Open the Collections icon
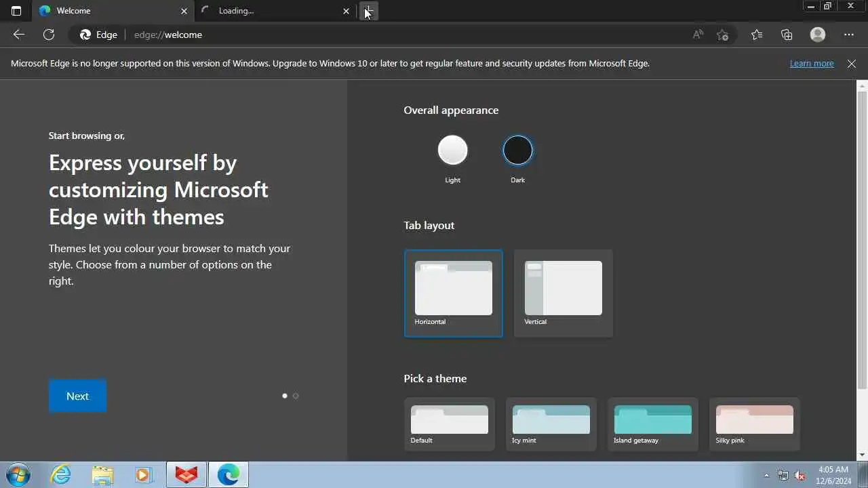Viewport: 868px width, 488px height. point(787,35)
